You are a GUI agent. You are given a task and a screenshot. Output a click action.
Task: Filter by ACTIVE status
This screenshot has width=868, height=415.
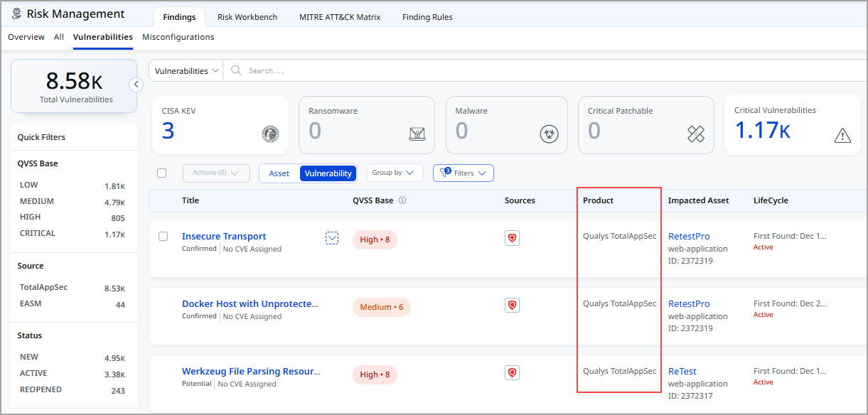point(73,373)
